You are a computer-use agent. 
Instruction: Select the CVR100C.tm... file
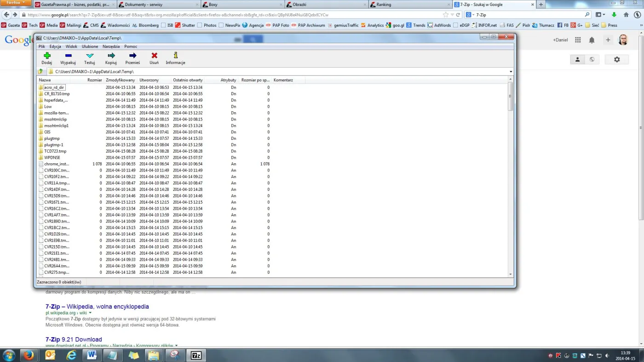[57, 170]
